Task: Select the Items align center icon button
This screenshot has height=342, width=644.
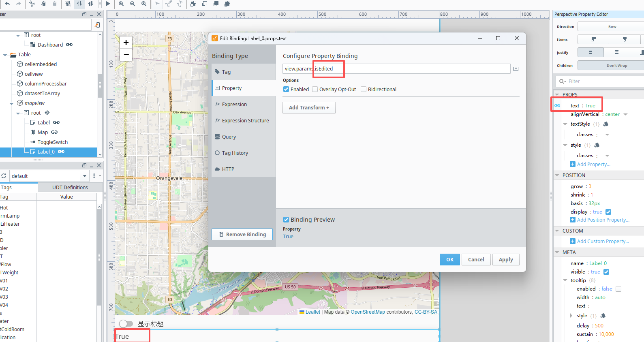Action: pyautogui.click(x=625, y=39)
